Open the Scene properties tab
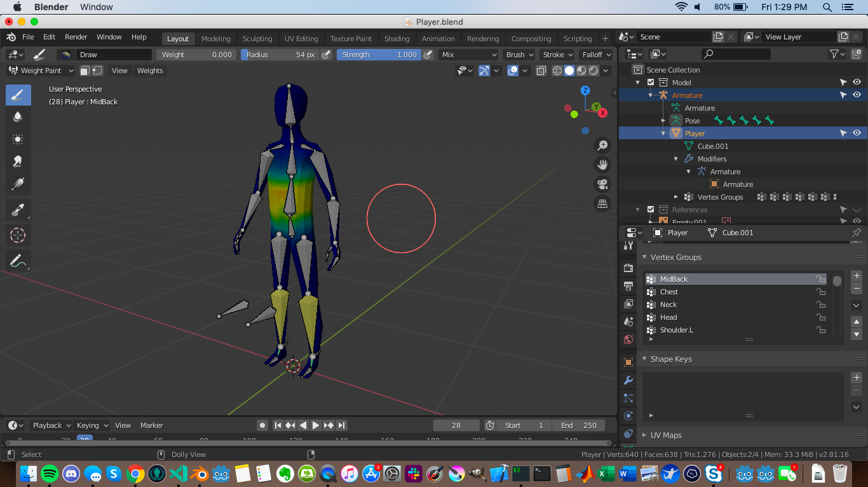The height and width of the screenshot is (487, 868). pyautogui.click(x=628, y=321)
